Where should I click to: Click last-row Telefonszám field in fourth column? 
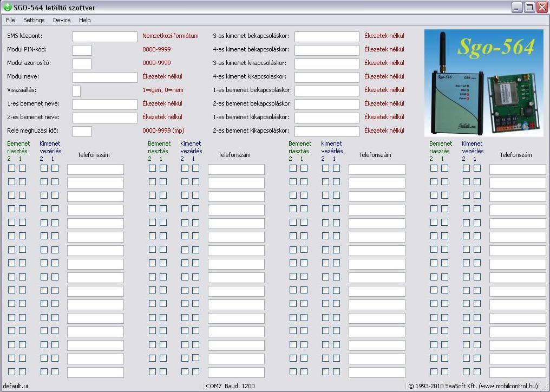518,373
